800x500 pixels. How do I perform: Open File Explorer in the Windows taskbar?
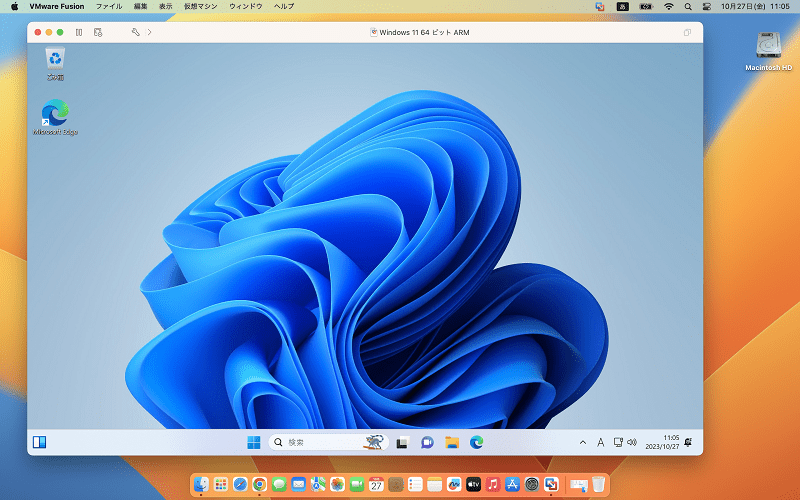(x=452, y=442)
